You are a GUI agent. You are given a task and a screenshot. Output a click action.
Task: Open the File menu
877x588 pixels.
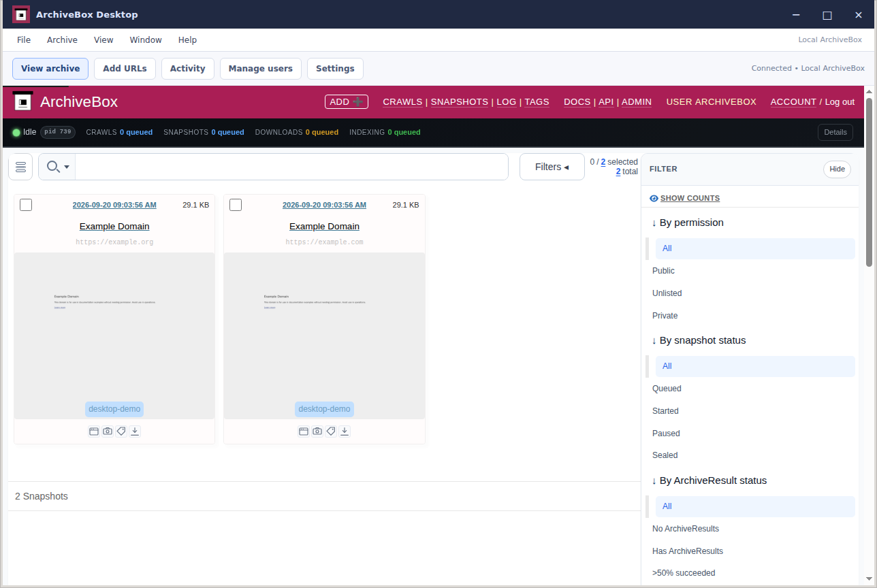tap(24, 40)
